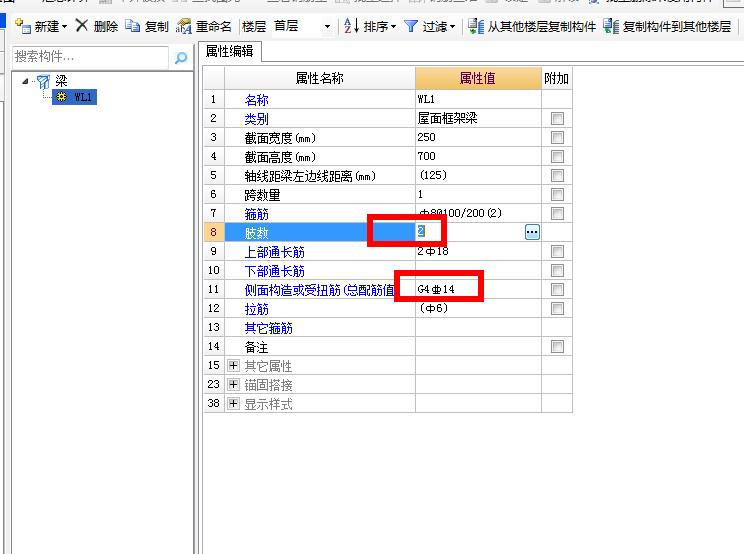Toggle 附加 checkbox for 侧面构造或受扭筋 row
The height and width of the screenshot is (554, 744).
[557, 289]
